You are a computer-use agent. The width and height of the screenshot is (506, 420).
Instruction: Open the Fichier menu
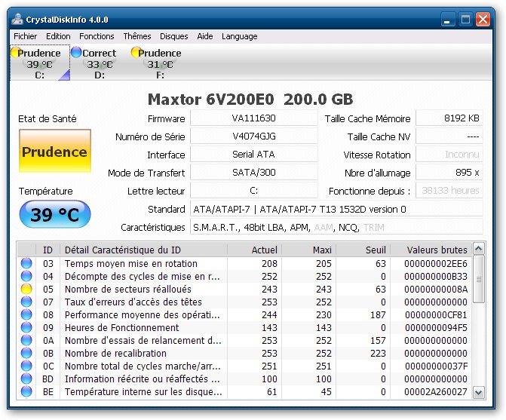pyautogui.click(x=25, y=36)
